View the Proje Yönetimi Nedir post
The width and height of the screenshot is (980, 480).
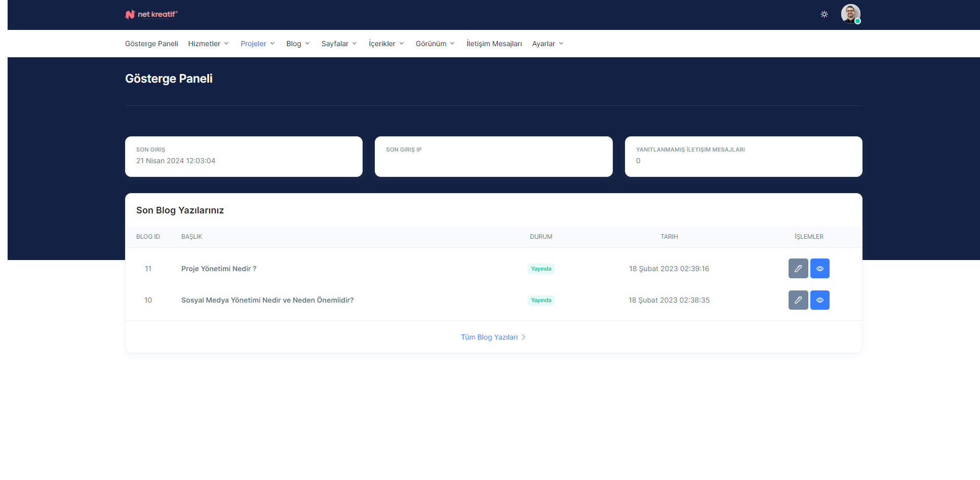[819, 269]
